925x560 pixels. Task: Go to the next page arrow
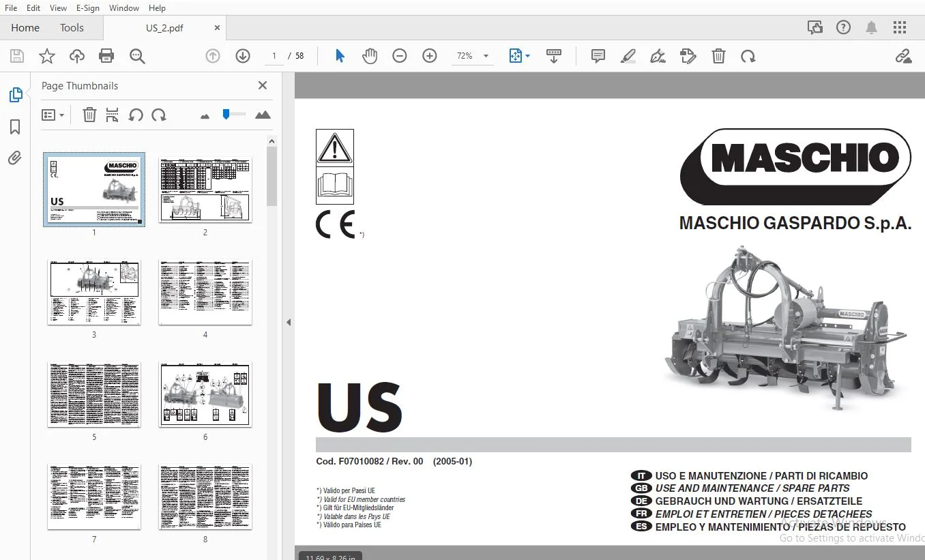[x=243, y=56]
